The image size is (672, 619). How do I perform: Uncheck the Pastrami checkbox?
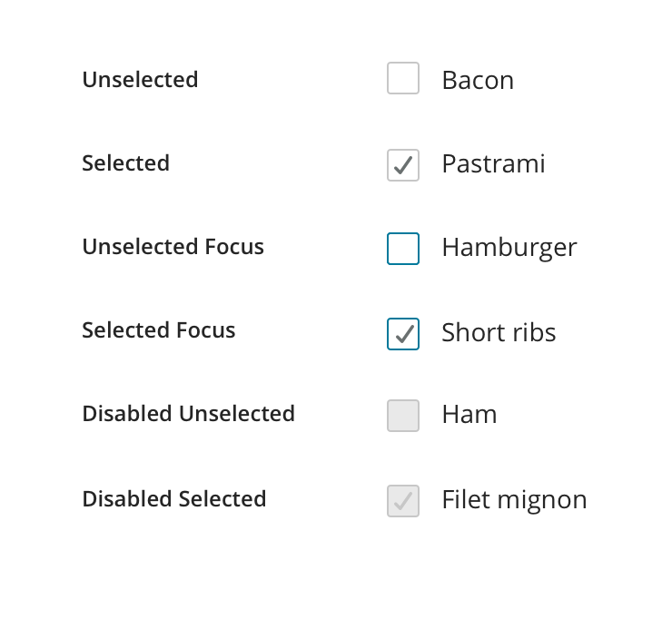click(403, 165)
